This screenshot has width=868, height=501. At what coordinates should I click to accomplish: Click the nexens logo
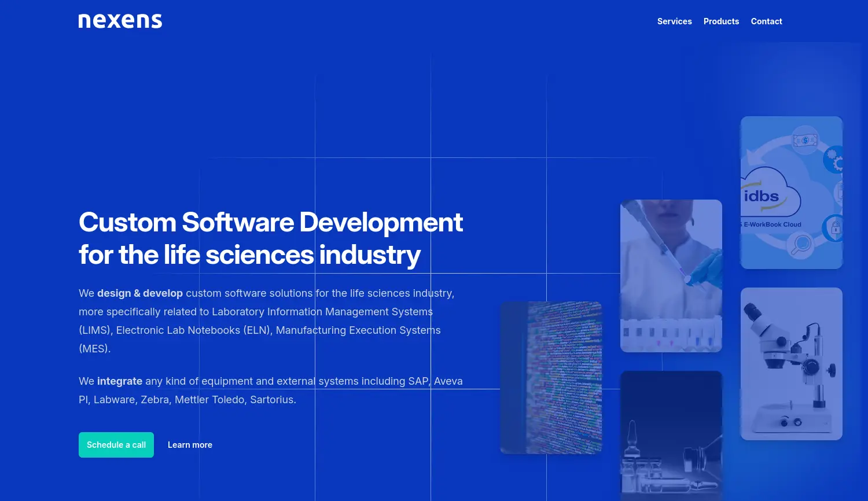pos(120,20)
